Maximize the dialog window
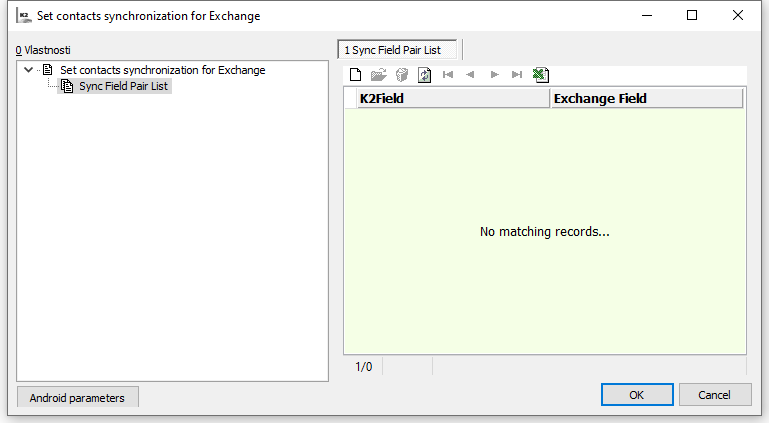769x423 pixels. tap(692, 16)
